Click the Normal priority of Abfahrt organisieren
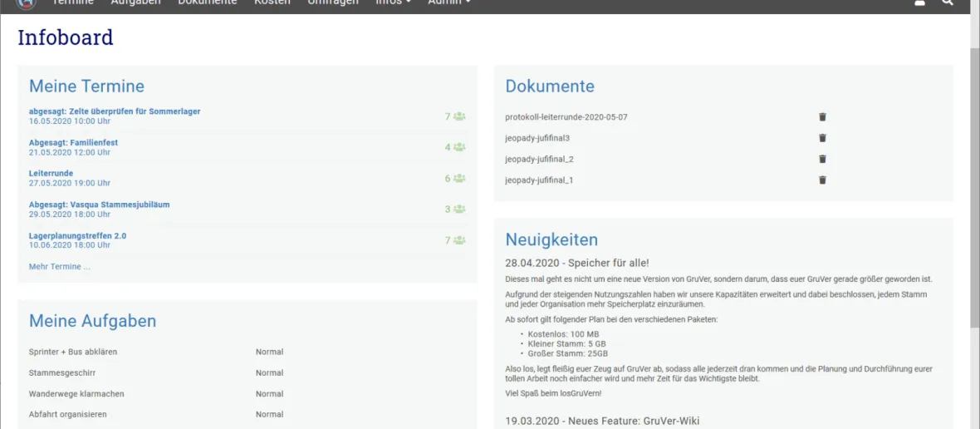The width and height of the screenshot is (980, 429). (269, 415)
